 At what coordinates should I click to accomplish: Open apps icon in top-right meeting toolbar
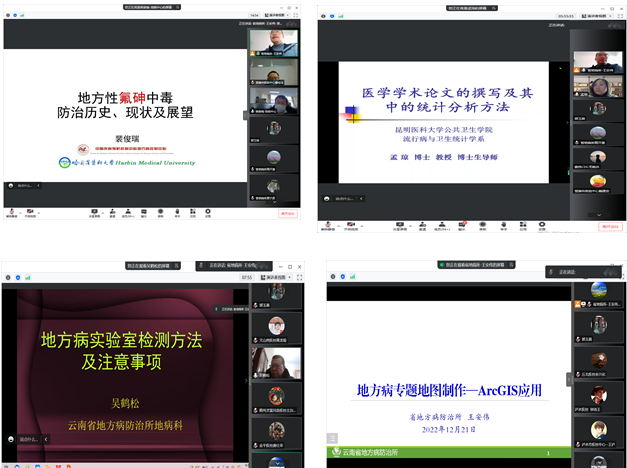point(523,226)
